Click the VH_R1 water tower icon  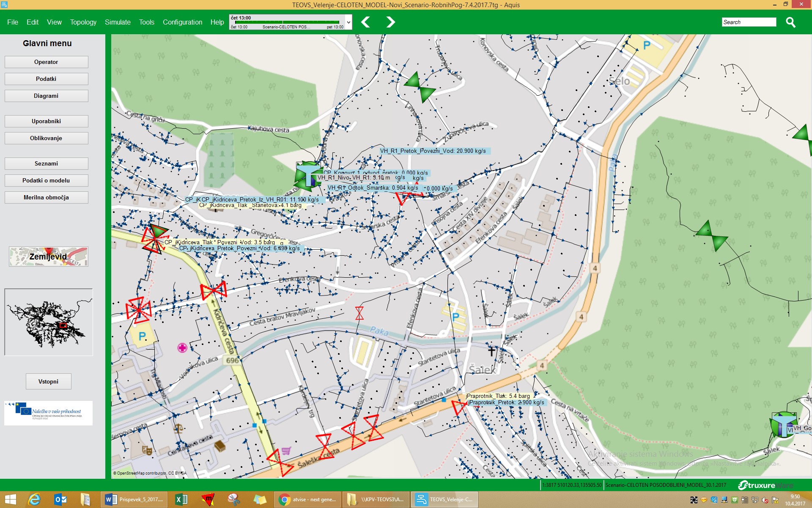point(308,175)
